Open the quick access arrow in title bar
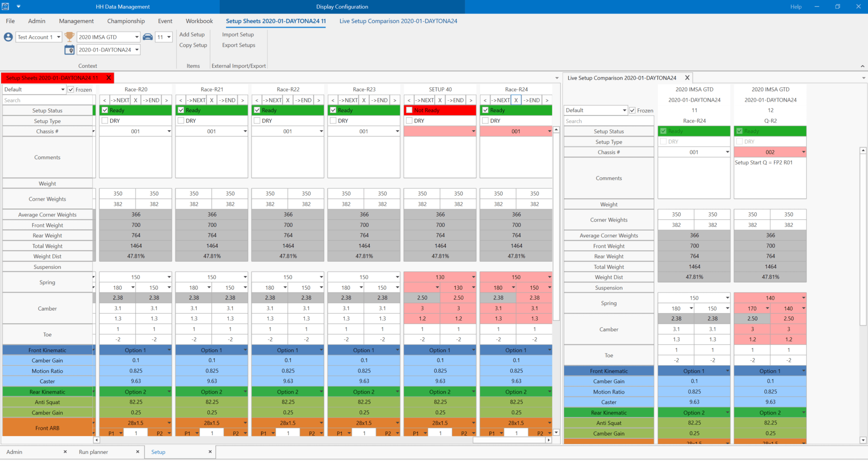This screenshot has width=868, height=461. [x=19, y=7]
